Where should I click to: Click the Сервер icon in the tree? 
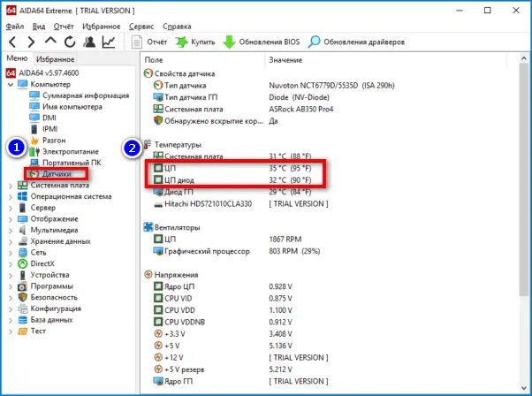[22, 208]
